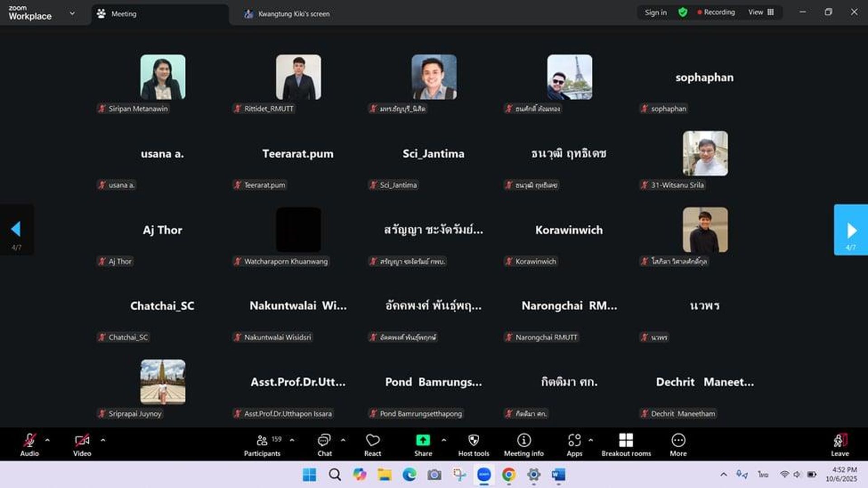Screen dimensions: 868x488
Task: Open Host tools shield icon
Action: point(473,445)
